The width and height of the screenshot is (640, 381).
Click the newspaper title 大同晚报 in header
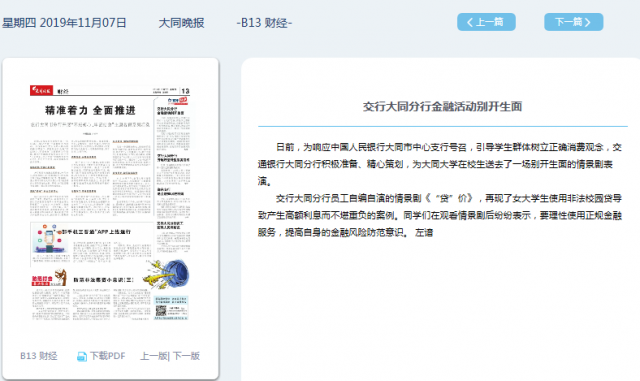pos(181,23)
